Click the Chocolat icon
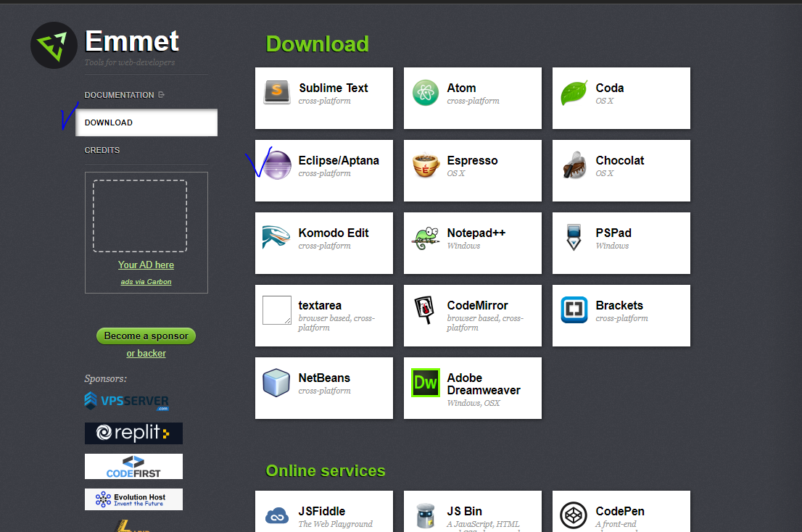 click(x=574, y=165)
